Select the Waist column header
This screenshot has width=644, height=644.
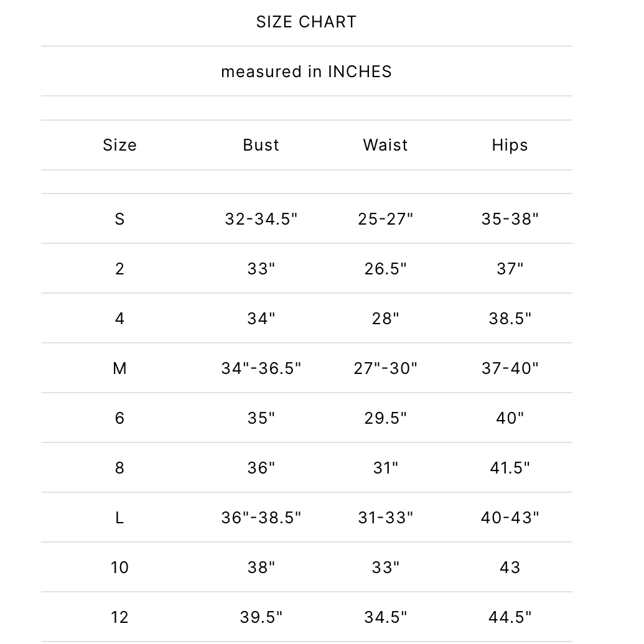[x=385, y=145]
